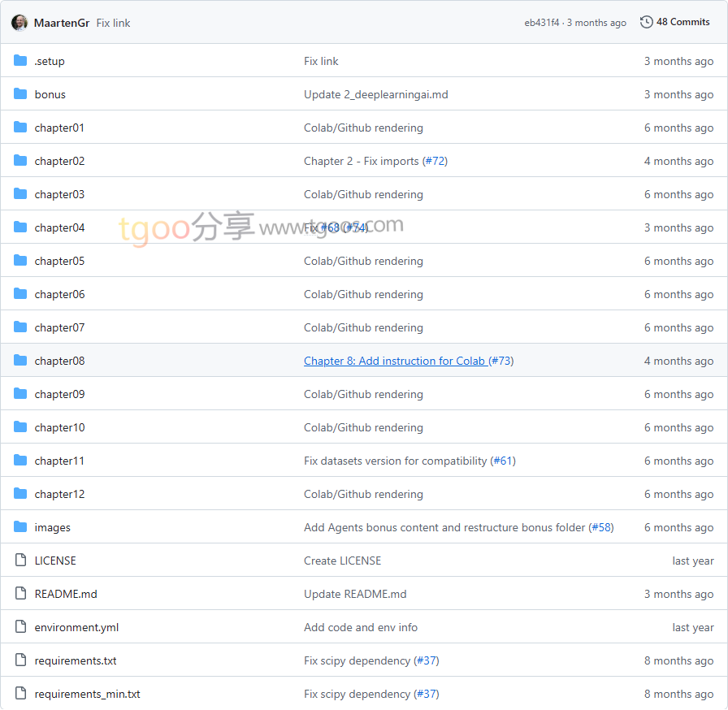Open the README.md file
The width and height of the screenshot is (728, 710).
pos(66,594)
